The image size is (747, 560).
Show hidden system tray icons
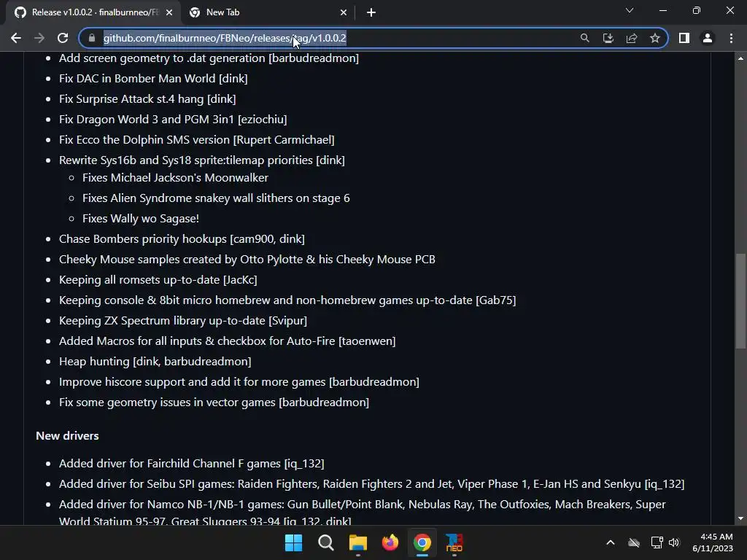click(611, 542)
